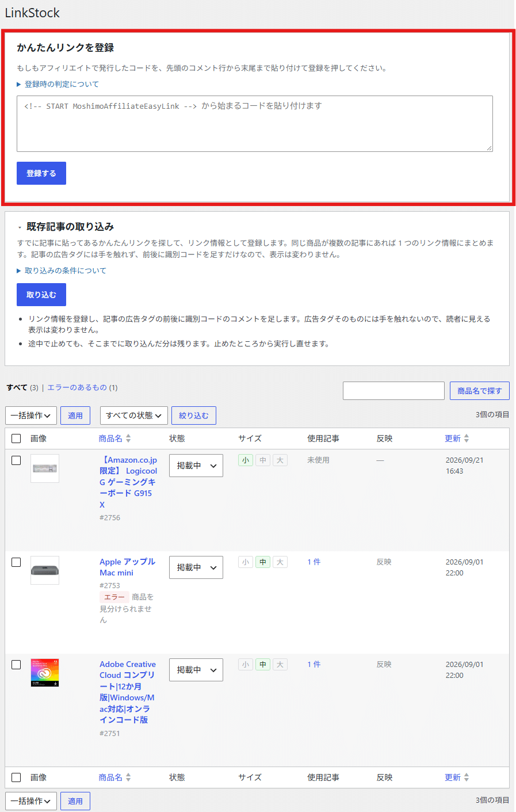Screen dimensions: 516x812
Task: Select the すべて filter tab
Action: point(17,387)
